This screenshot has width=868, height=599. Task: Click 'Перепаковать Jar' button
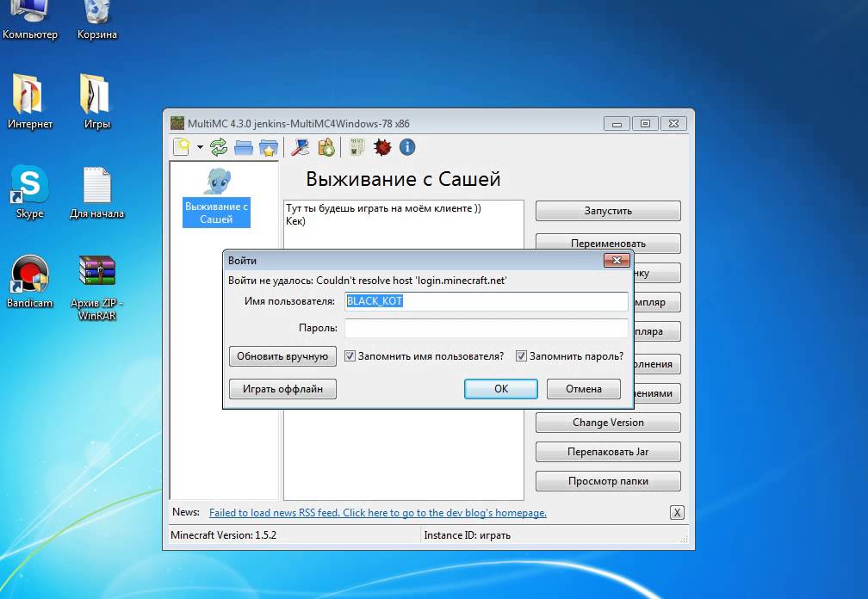(608, 452)
